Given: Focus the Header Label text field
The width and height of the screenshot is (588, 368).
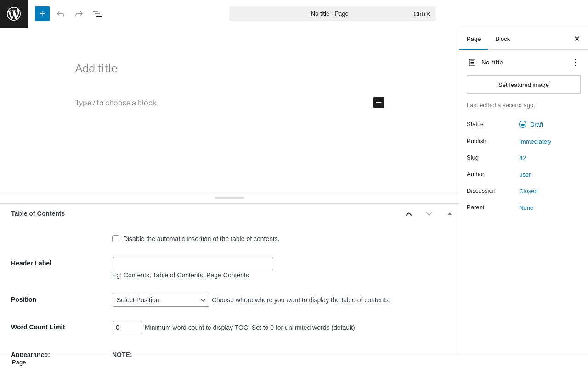Looking at the screenshot, I should [193, 264].
